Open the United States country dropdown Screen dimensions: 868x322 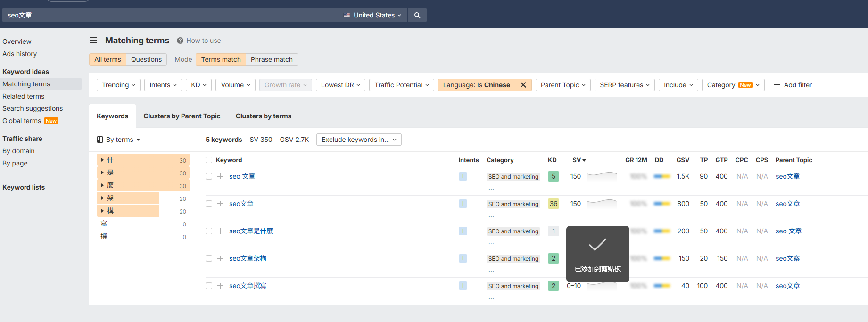click(x=372, y=15)
